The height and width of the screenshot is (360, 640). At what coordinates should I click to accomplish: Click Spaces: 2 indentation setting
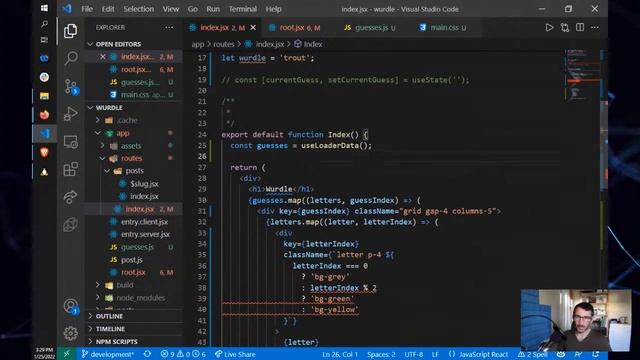381,354
